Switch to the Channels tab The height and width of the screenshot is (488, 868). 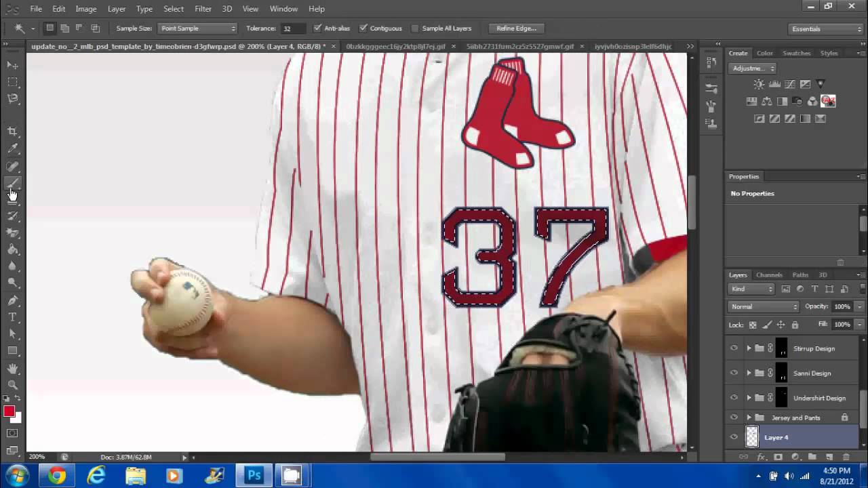(769, 275)
